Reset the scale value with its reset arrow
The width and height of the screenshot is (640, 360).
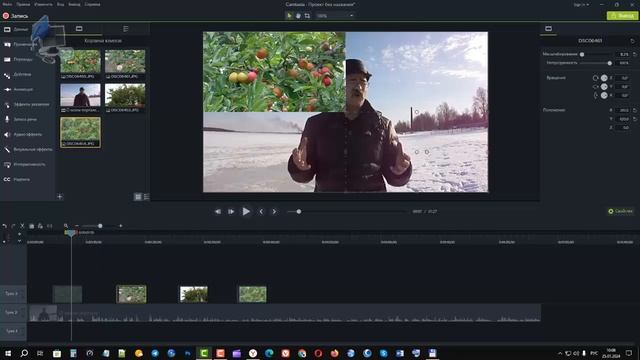[635, 54]
